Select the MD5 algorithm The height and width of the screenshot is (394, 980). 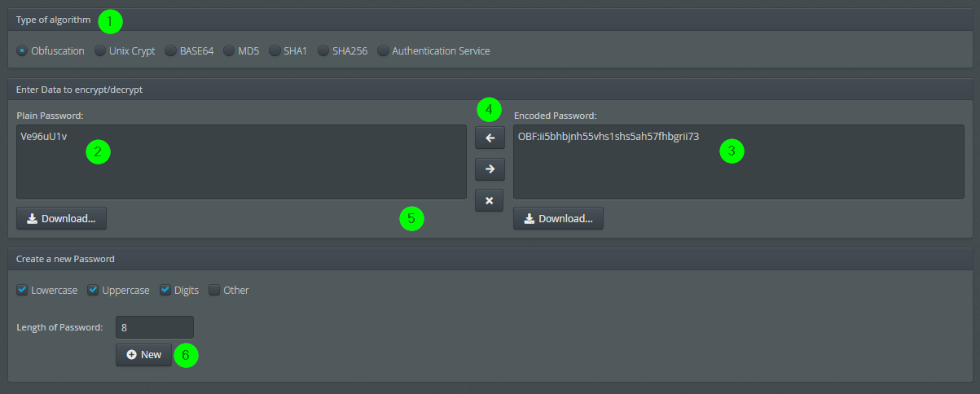pos(229,50)
